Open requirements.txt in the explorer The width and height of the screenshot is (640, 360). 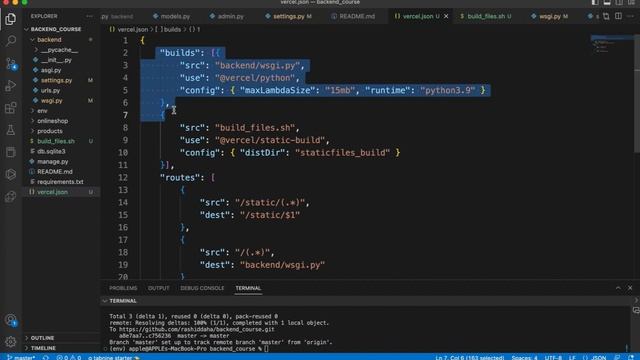coord(60,182)
